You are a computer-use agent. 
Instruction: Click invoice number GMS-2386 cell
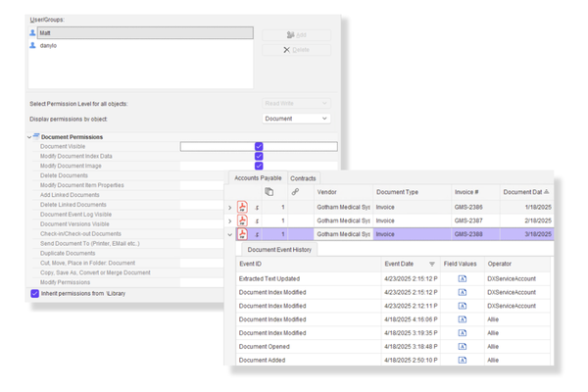coord(475,207)
